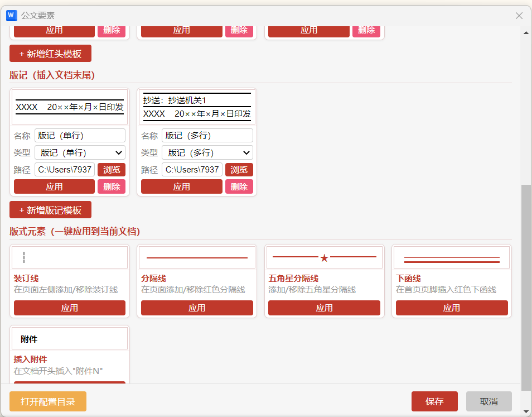
Task: Click the 在页面左侧添加/移除装订线 description
Action: click(x=66, y=289)
